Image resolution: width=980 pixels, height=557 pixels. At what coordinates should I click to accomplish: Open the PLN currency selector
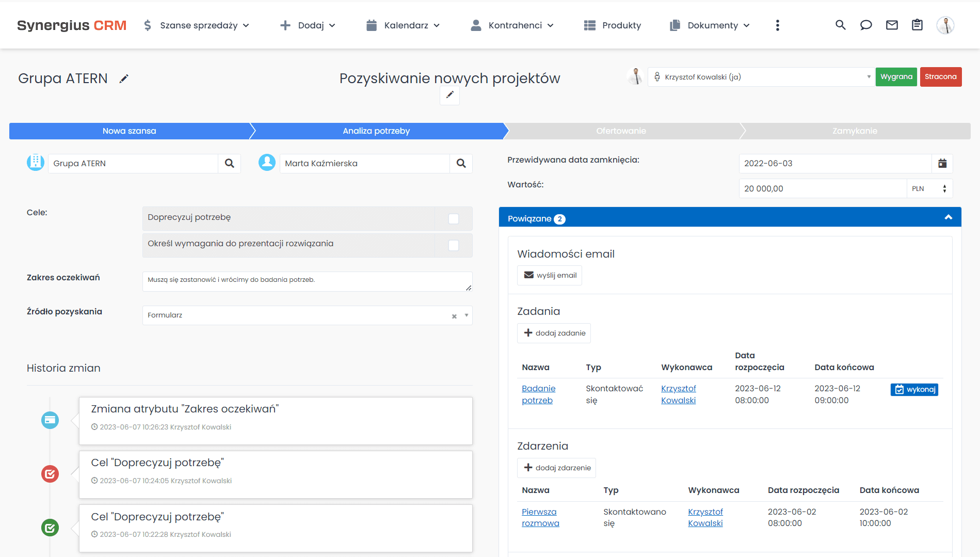929,189
